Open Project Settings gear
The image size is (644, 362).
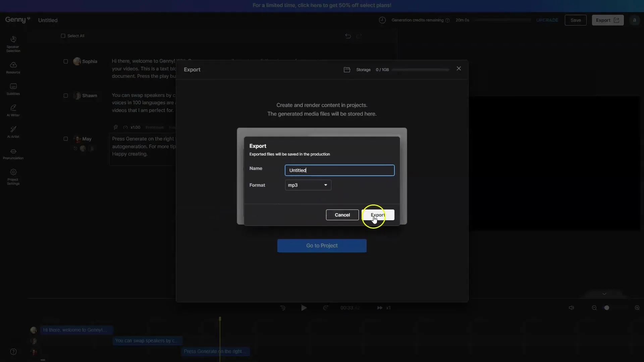[13, 176]
